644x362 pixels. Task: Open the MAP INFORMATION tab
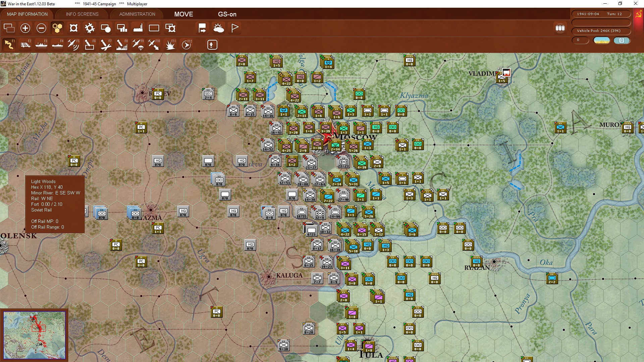(27, 14)
